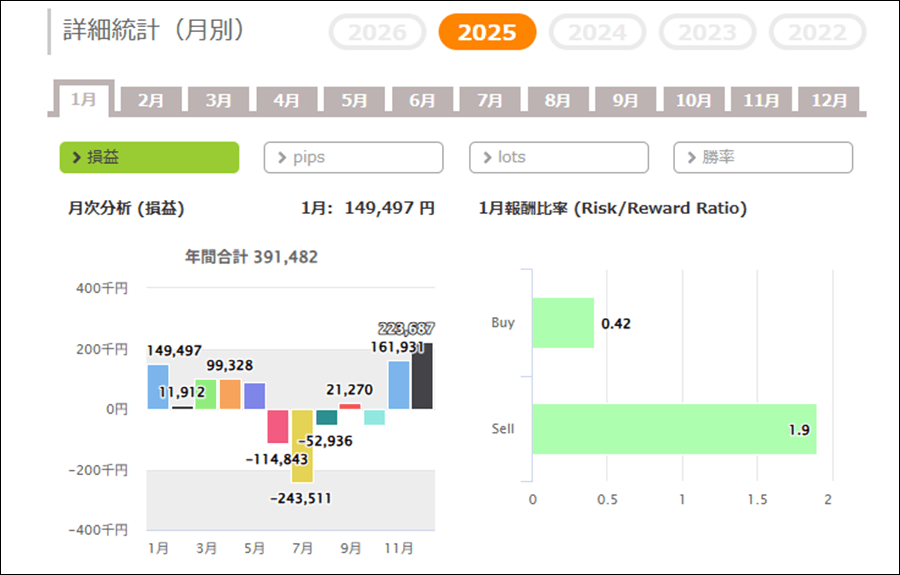The height and width of the screenshot is (575, 900).
Task: Select the 2026 year button
Action: (377, 32)
